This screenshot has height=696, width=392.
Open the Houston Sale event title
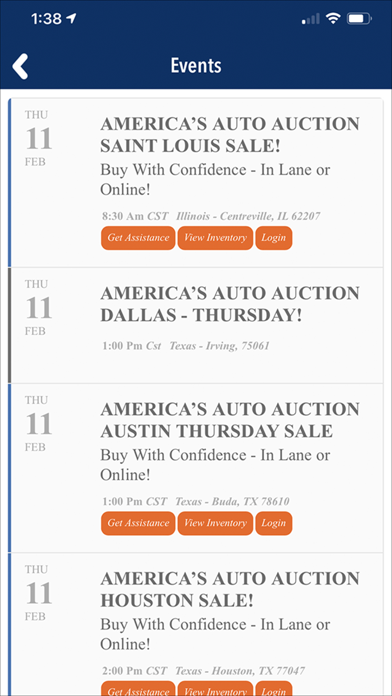coord(230,589)
